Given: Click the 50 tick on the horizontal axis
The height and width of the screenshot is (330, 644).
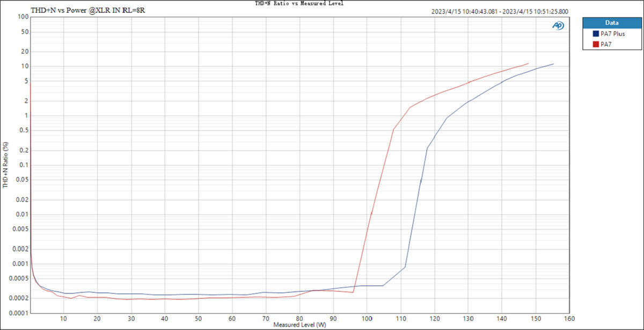Looking at the screenshot, I should [x=199, y=318].
